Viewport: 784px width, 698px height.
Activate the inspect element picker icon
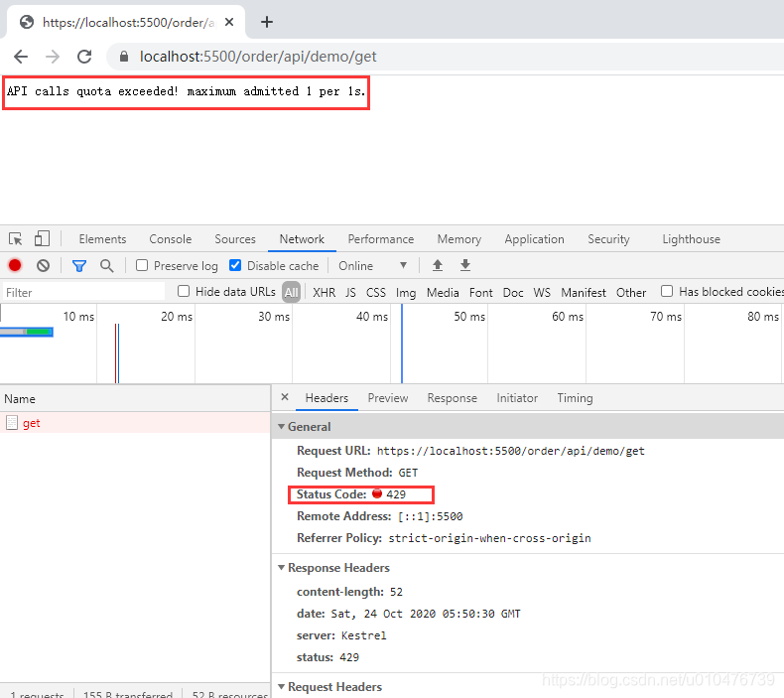click(16, 239)
